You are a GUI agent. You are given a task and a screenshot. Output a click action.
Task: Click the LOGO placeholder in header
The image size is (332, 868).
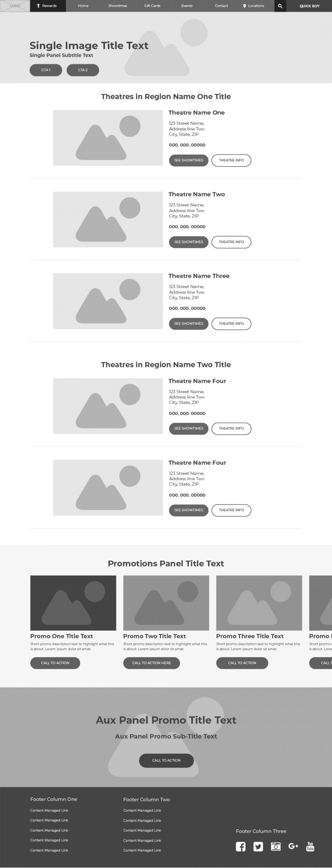pyautogui.click(x=15, y=6)
